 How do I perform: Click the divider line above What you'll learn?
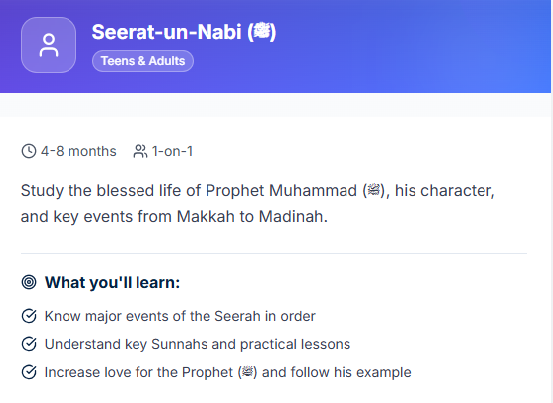274,253
